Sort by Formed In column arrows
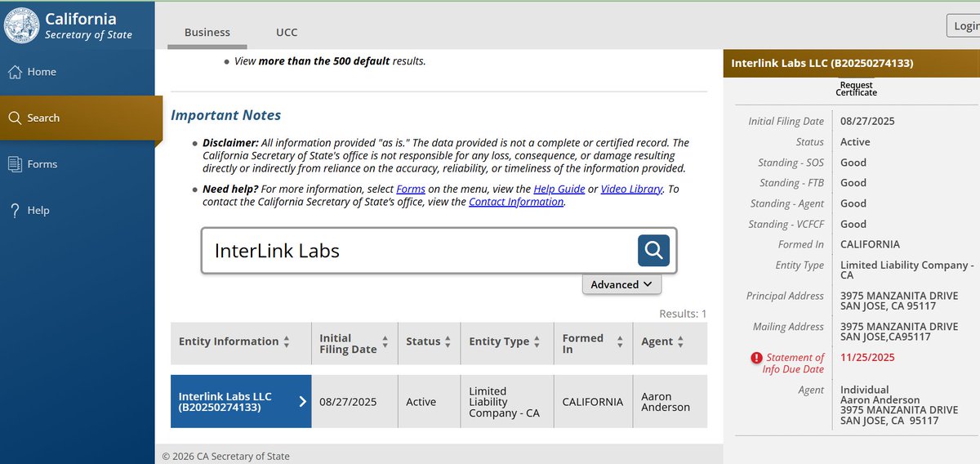This screenshot has height=464, width=980. point(620,342)
